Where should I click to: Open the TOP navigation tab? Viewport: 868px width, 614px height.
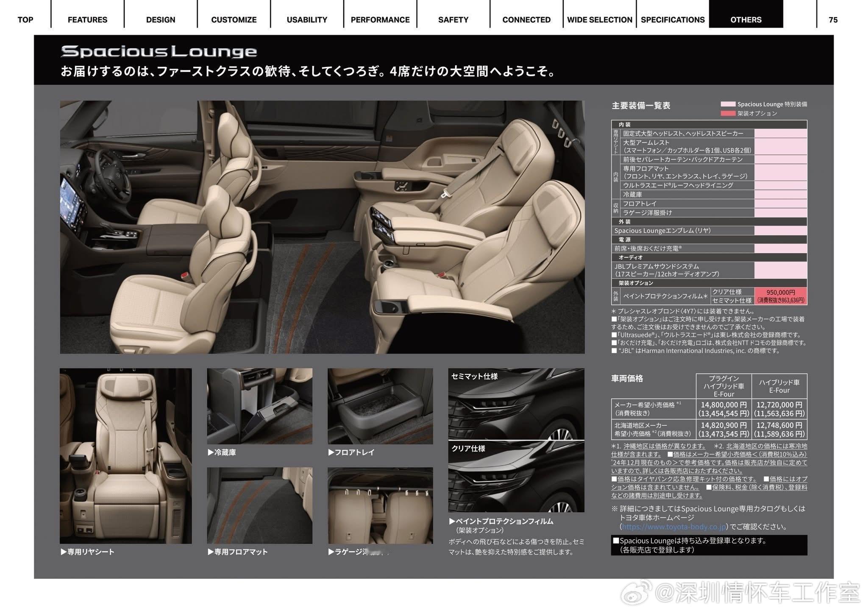(25, 20)
